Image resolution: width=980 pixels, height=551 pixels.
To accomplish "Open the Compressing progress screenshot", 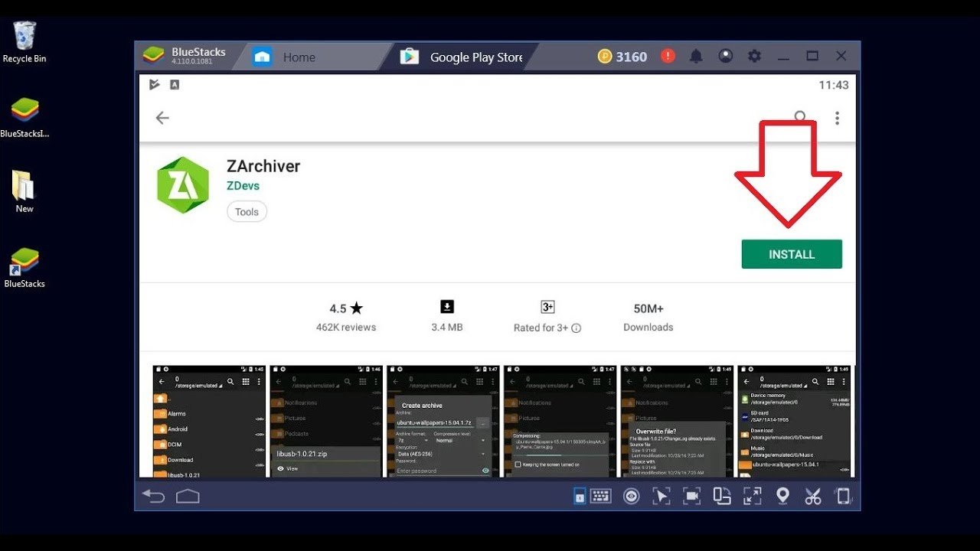I will point(560,421).
